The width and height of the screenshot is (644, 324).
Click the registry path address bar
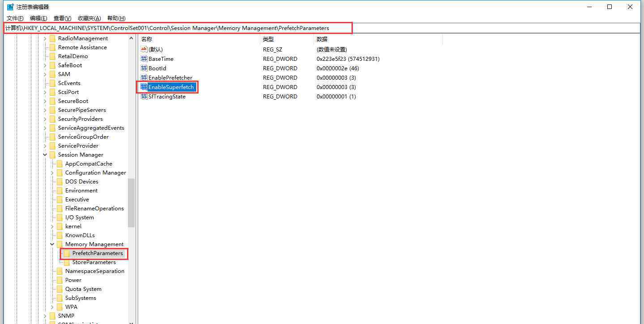point(178,28)
